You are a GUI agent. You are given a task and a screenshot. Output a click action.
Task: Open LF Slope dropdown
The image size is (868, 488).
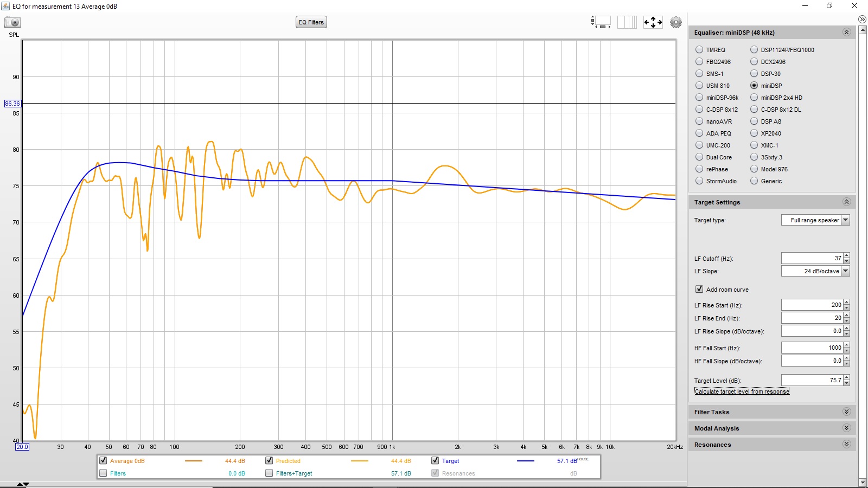click(x=846, y=271)
